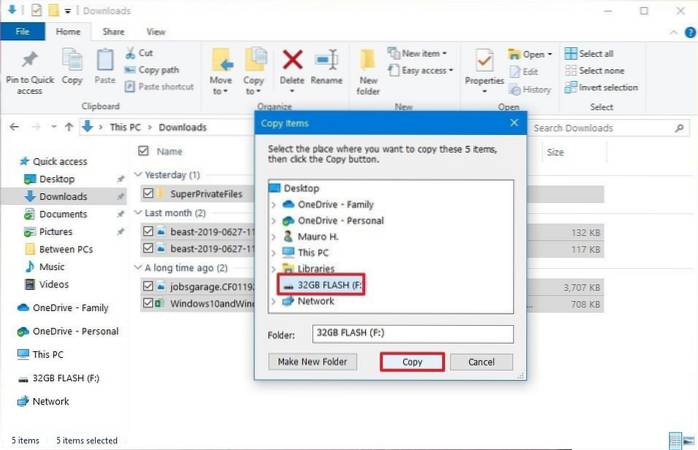Toggle the select-all checkbox by Name
698x450 pixels.
pos(143,151)
